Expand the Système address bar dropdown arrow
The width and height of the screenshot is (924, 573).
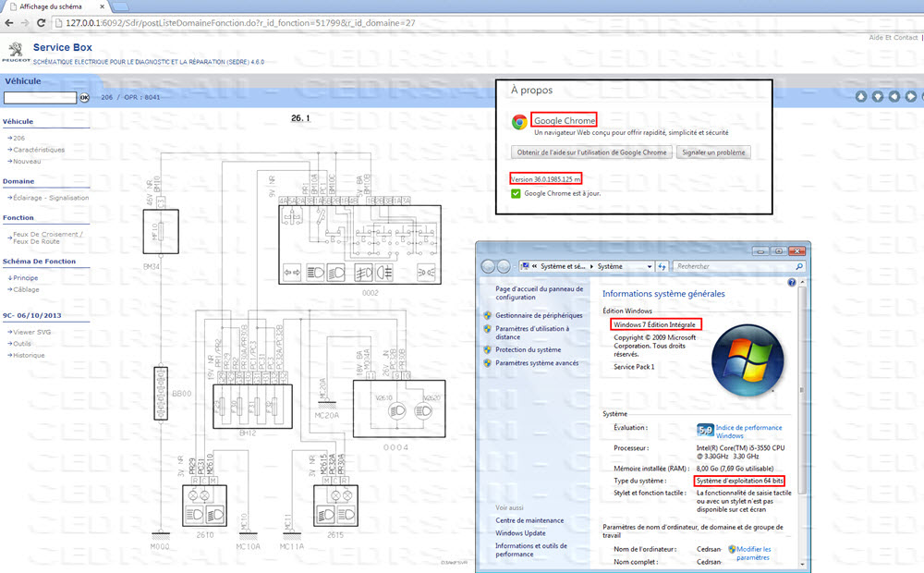pyautogui.click(x=650, y=266)
